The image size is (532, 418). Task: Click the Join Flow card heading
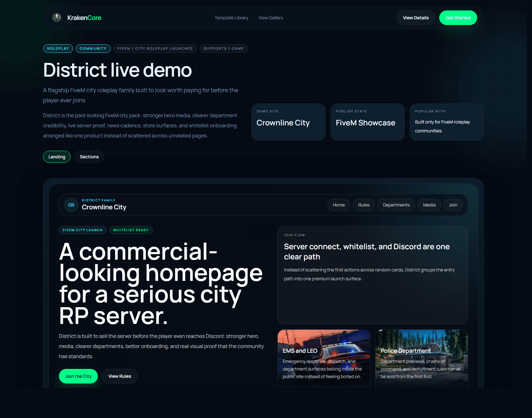coord(367,252)
